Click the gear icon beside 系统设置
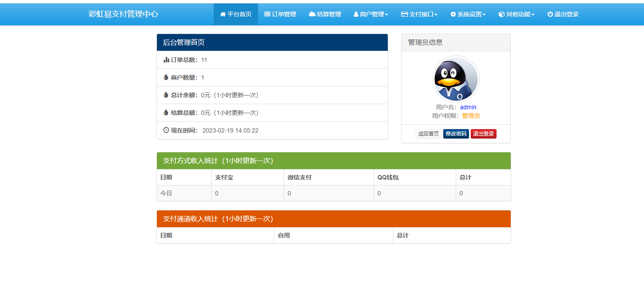This screenshot has height=287, width=644. coord(453,14)
